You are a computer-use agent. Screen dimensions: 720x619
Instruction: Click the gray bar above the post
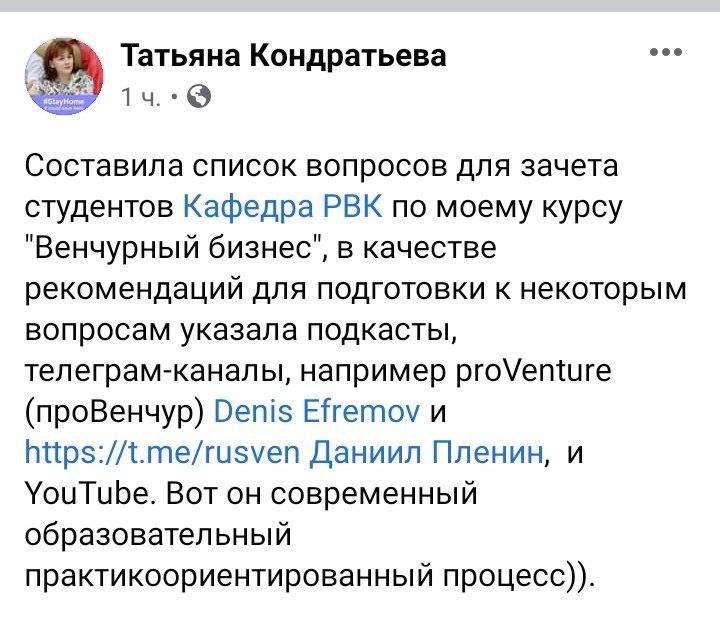[360, 5]
